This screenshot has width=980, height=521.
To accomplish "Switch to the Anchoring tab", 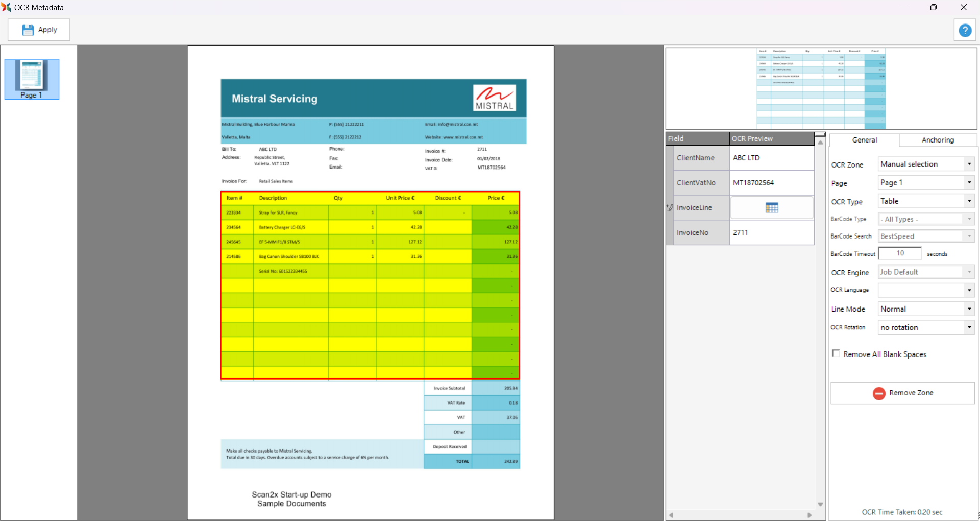I will 937,140.
